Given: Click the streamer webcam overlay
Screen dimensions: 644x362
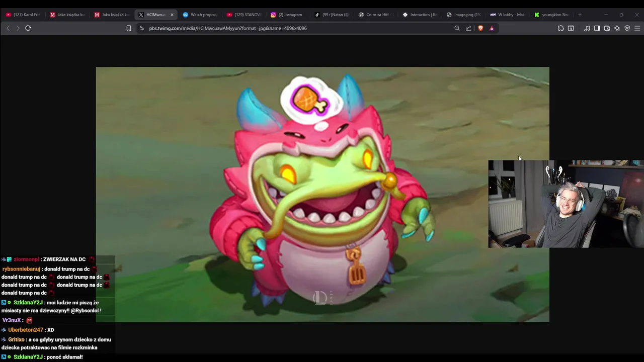Looking at the screenshot, I should (566, 204).
